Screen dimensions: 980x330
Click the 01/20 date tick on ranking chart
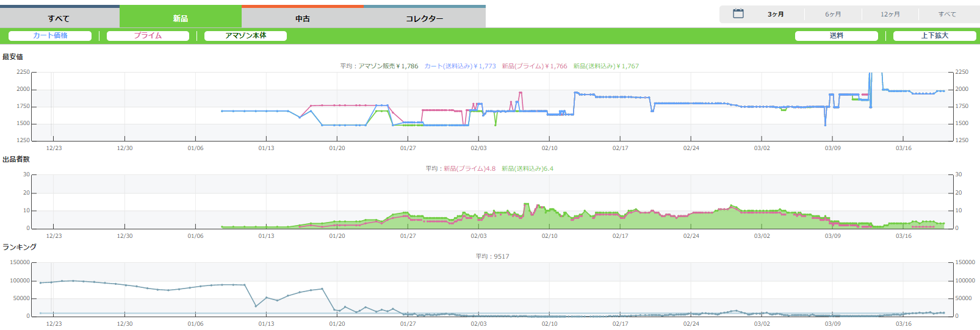[337, 324]
